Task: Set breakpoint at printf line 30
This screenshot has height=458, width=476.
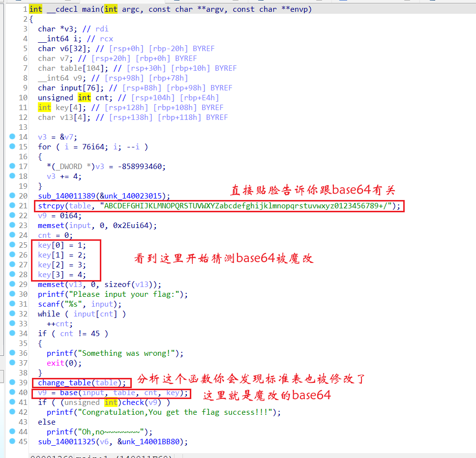Action: 12,293
